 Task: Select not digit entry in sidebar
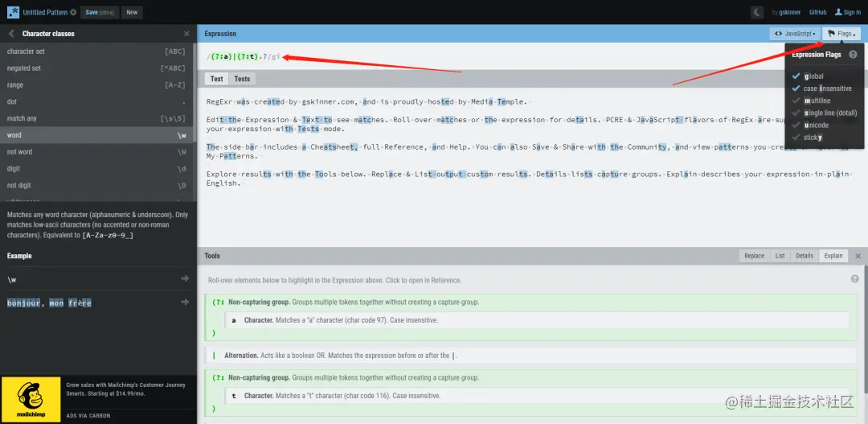tap(96, 185)
